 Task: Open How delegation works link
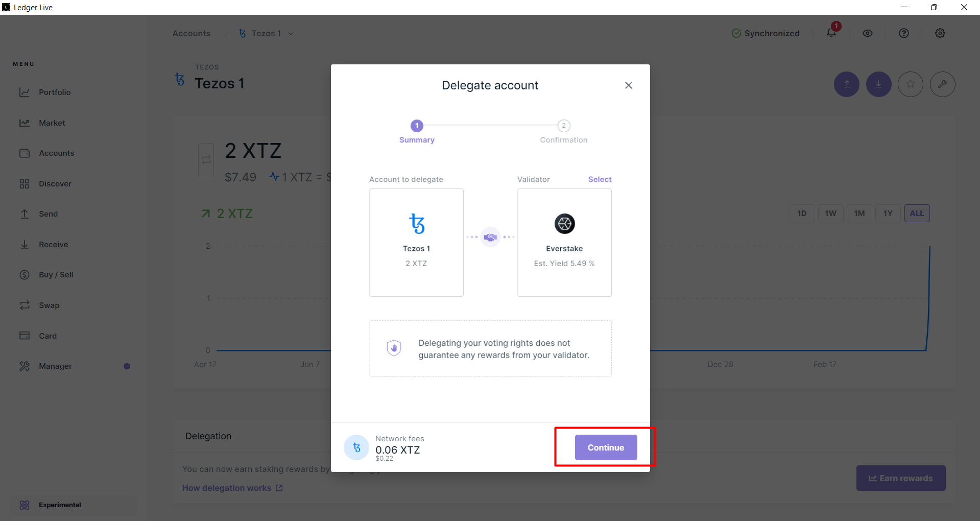tap(232, 488)
